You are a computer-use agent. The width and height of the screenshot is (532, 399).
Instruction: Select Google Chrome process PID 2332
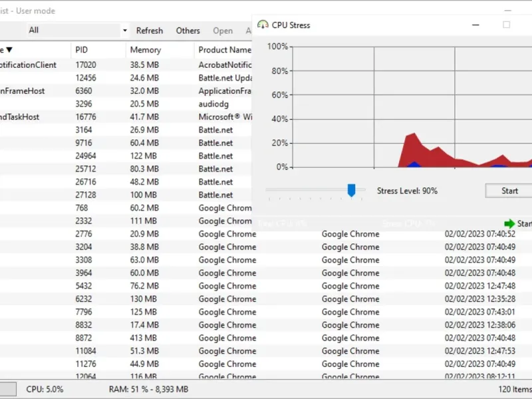126,221
